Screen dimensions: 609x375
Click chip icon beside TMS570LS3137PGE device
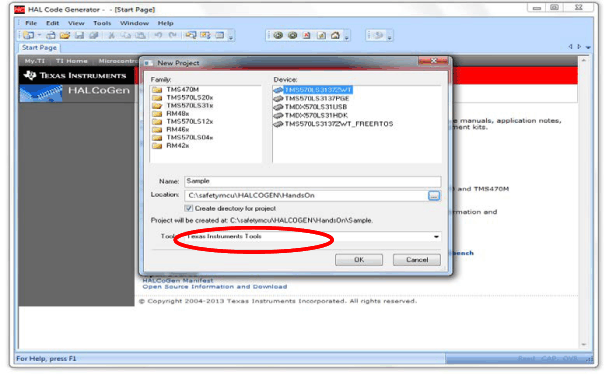(x=278, y=99)
